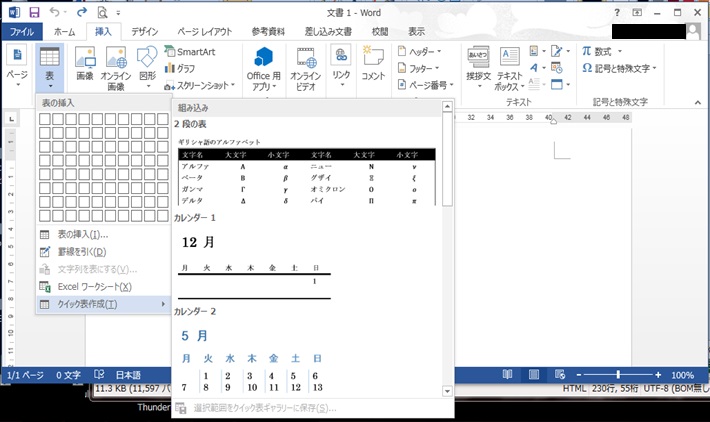Image resolution: width=710 pixels, height=422 pixels.
Task: Click the first cell in table grid
Action: (44, 119)
